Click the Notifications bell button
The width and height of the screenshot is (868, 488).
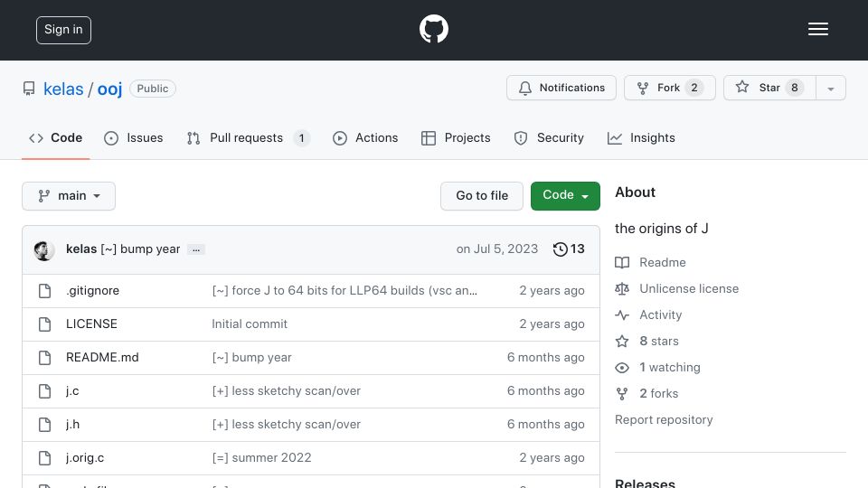coord(561,88)
